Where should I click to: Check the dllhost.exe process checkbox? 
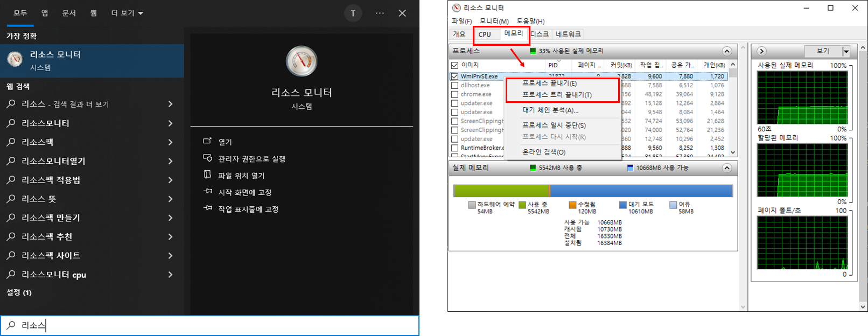click(454, 85)
